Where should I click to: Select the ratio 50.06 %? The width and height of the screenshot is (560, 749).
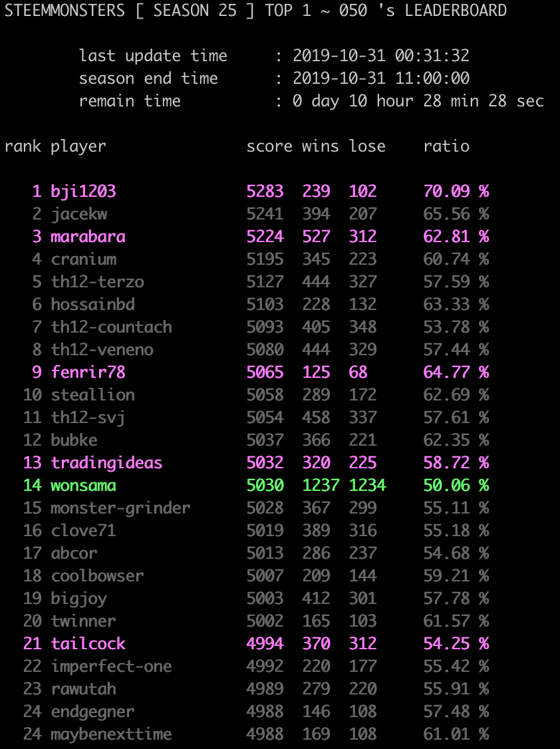tap(456, 486)
